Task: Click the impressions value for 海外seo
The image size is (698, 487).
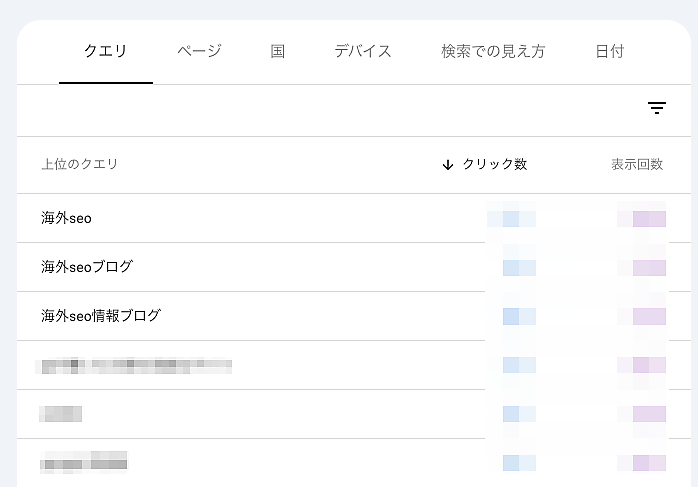Action: 643,218
